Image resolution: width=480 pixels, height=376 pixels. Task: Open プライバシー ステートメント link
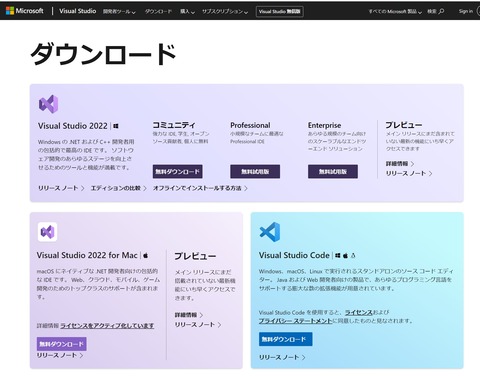(296, 321)
